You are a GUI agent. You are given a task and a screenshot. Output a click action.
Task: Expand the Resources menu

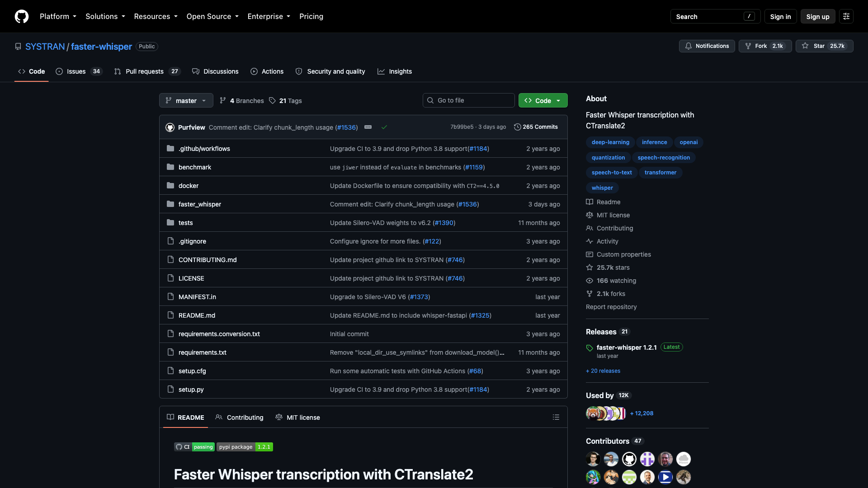click(x=156, y=16)
